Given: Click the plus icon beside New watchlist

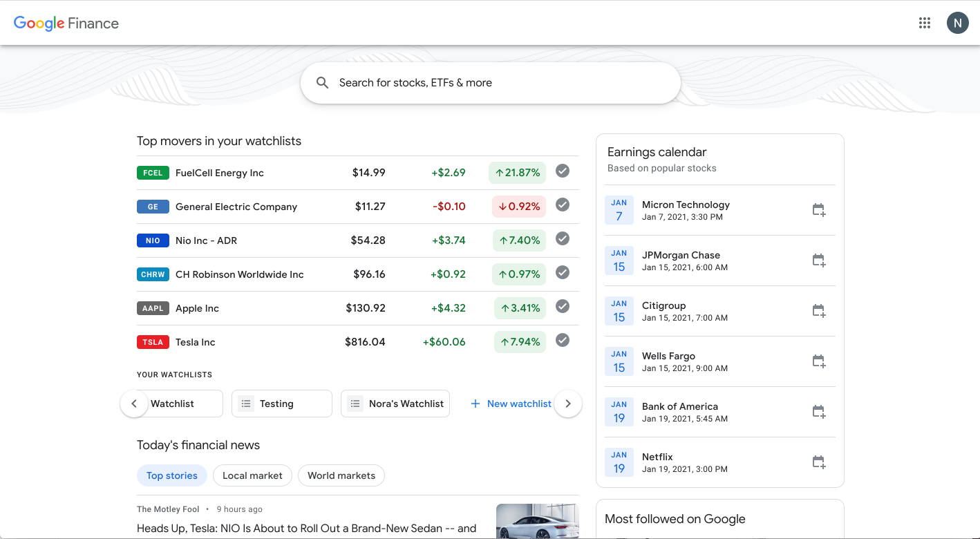Looking at the screenshot, I should click(x=475, y=404).
